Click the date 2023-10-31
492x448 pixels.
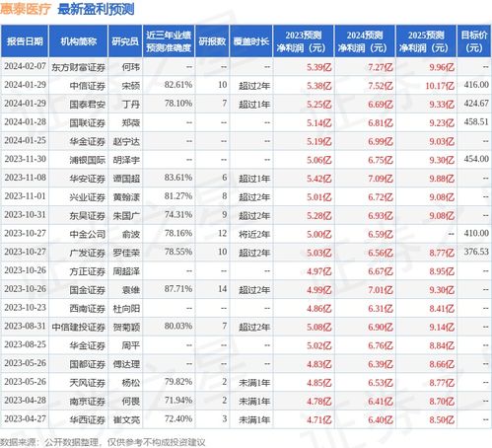(25, 215)
